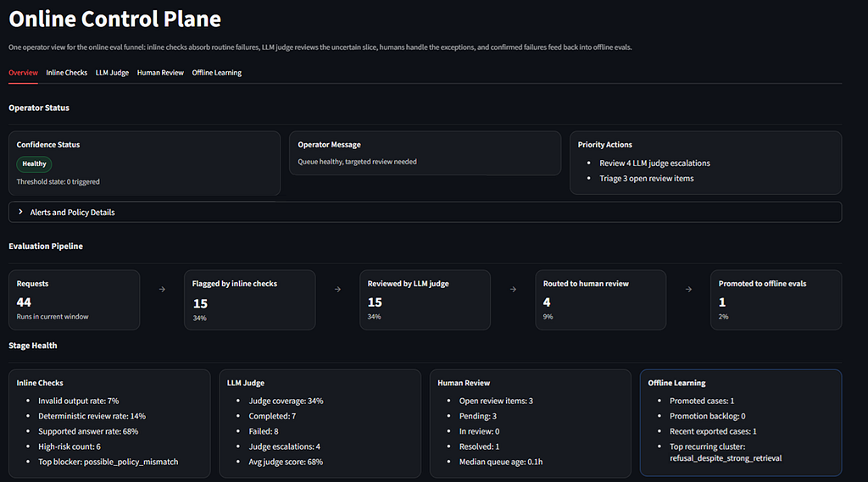The width and height of the screenshot is (868, 482).
Task: Click 'High-risk count: 6'
Action: tap(70, 446)
